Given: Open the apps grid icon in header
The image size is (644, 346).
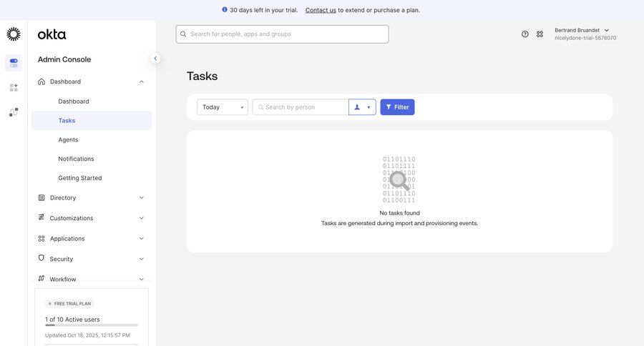Looking at the screenshot, I should tap(540, 34).
